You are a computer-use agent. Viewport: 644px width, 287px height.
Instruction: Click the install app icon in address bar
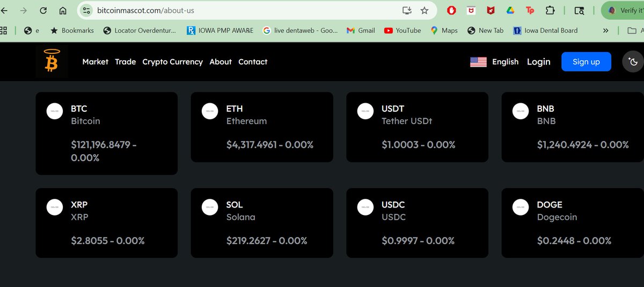pyautogui.click(x=407, y=10)
